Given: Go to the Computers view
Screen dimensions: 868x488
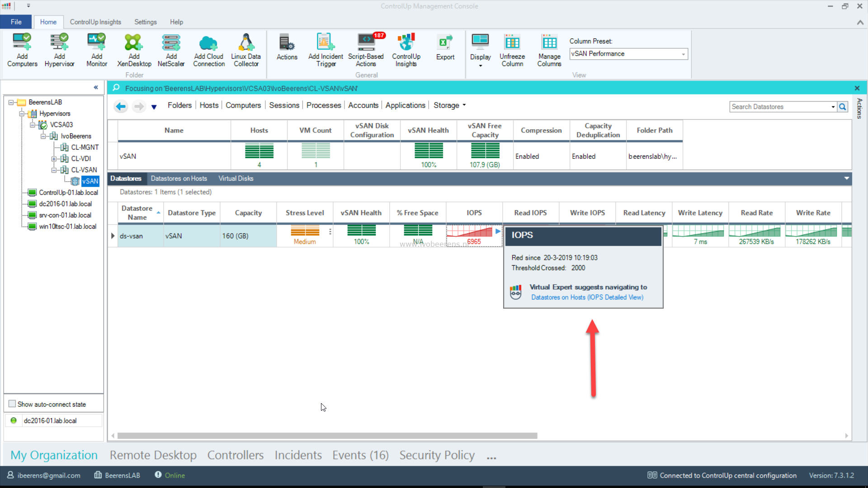Looking at the screenshot, I should [243, 105].
